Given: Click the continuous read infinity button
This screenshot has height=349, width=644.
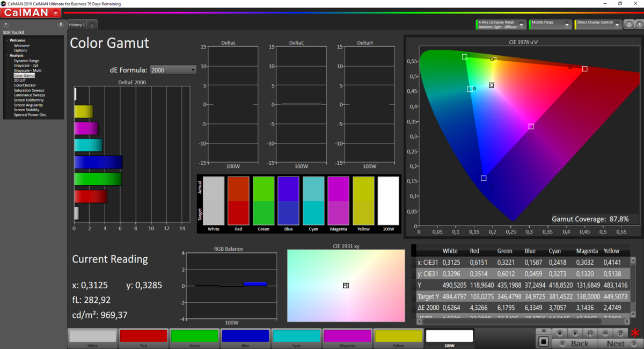Looking at the screenshot, I should tap(605, 333).
